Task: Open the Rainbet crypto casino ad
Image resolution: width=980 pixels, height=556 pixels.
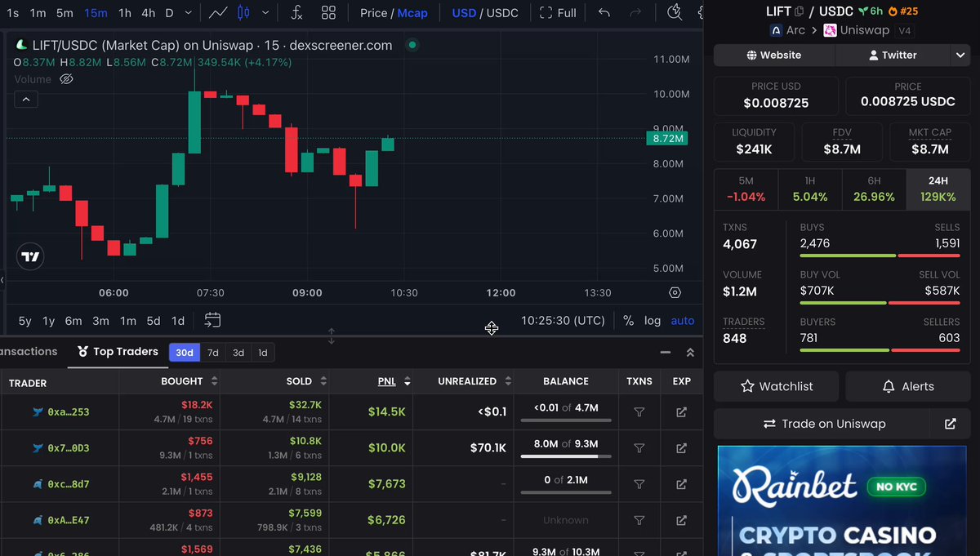Action: point(842,500)
